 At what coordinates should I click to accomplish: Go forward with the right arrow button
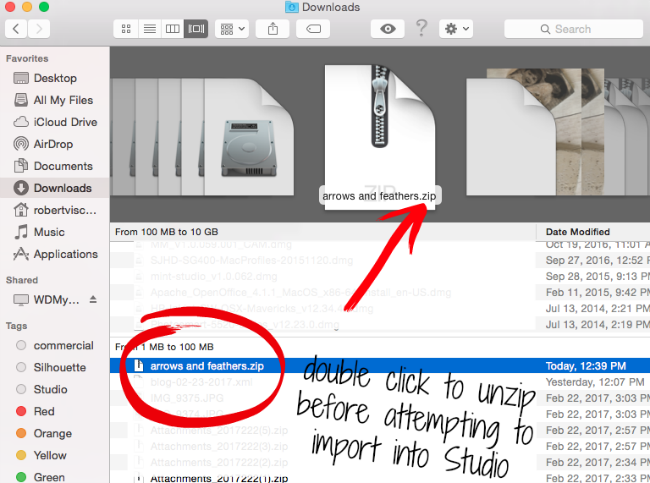click(39, 29)
